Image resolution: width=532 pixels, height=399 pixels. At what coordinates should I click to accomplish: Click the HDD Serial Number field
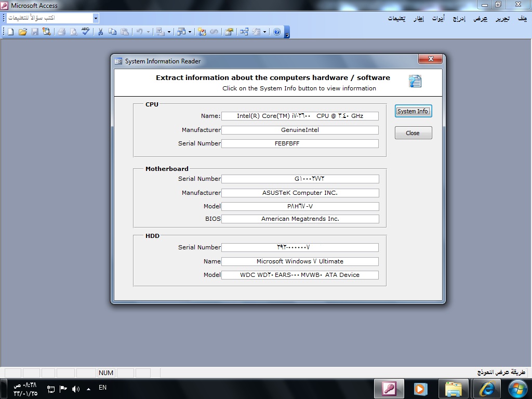coord(300,247)
